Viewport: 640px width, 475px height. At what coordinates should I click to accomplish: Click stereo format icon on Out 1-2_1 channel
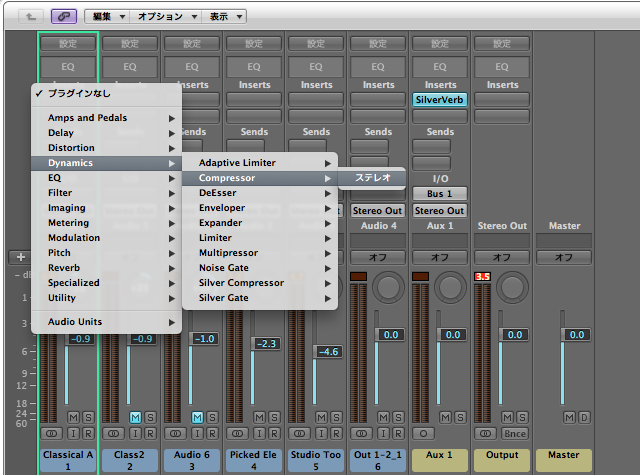[362, 433]
